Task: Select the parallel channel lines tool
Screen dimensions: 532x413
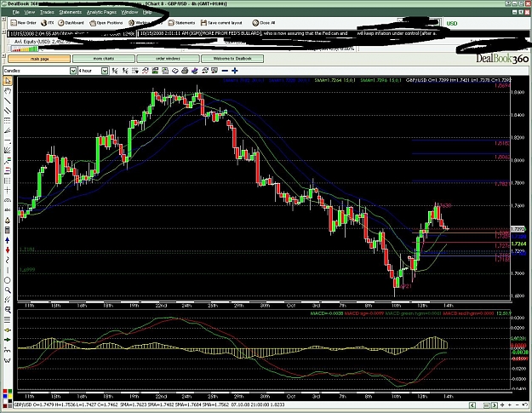Action: coord(8,111)
